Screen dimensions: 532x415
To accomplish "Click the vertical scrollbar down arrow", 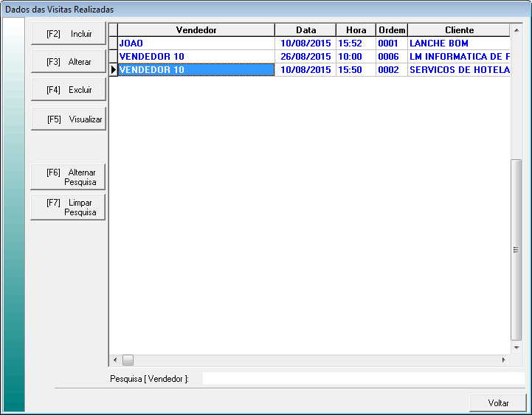I will pos(517,346).
